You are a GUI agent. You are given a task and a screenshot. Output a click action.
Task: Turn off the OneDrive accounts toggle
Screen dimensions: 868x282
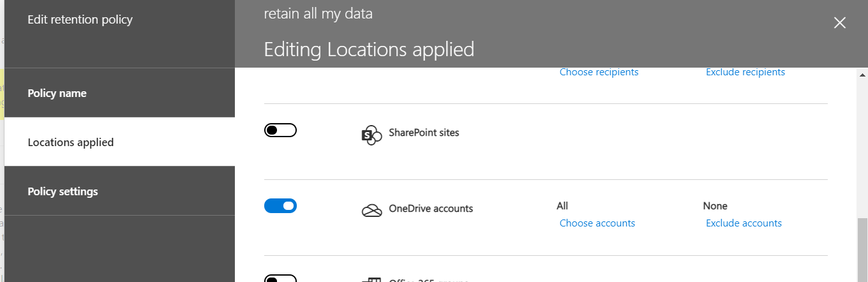point(280,205)
